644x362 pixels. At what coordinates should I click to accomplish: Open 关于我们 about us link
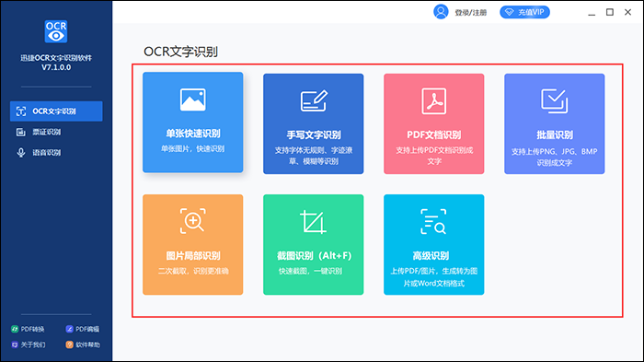[x=29, y=344]
